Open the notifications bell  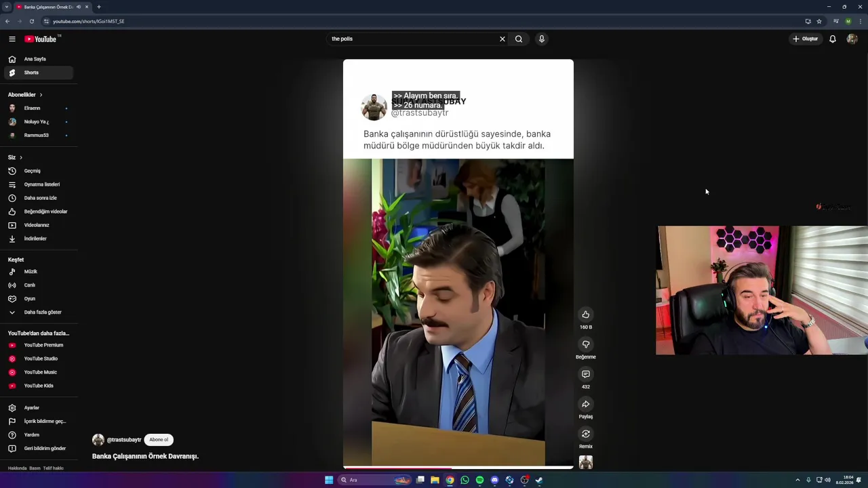(x=833, y=39)
